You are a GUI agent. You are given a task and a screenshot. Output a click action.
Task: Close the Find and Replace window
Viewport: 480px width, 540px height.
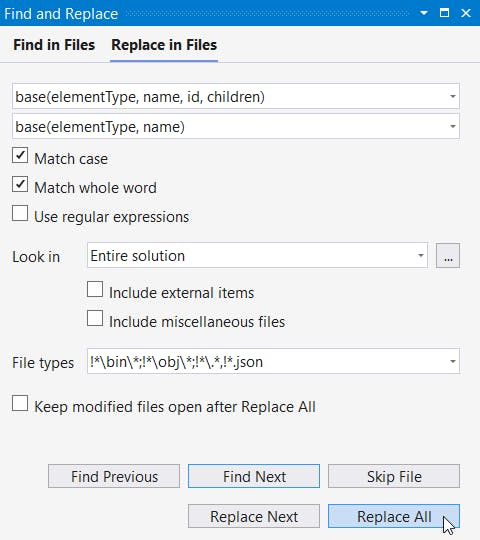click(466, 13)
